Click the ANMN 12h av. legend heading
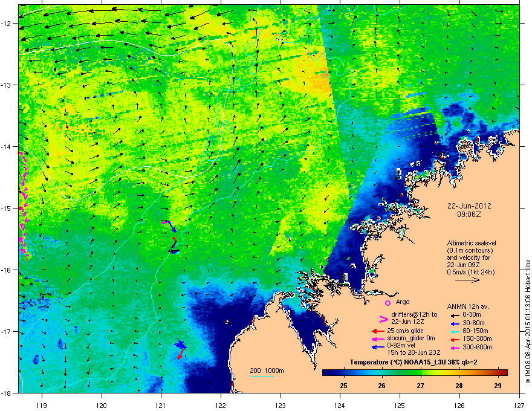 [x=468, y=306]
